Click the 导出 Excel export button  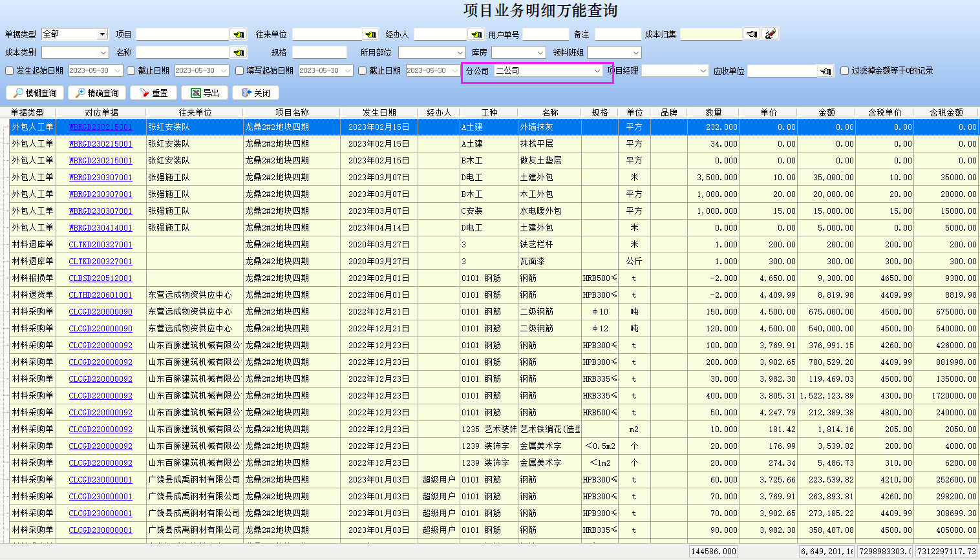coord(205,93)
